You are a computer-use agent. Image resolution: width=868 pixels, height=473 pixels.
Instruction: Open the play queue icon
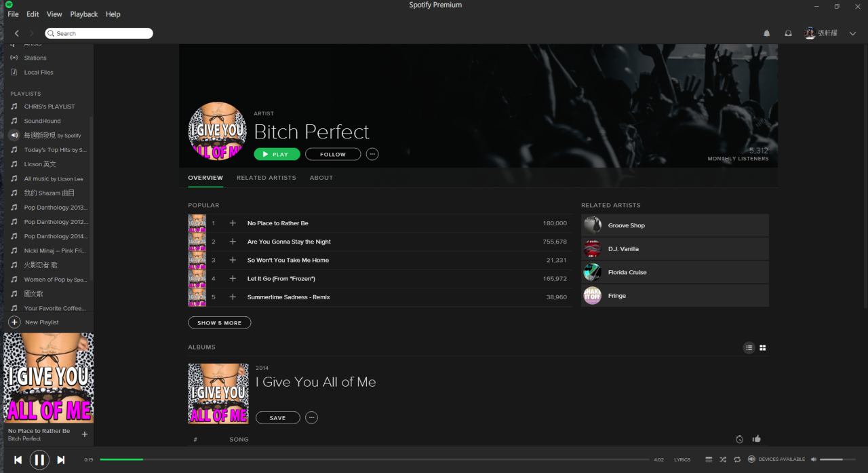tap(709, 459)
